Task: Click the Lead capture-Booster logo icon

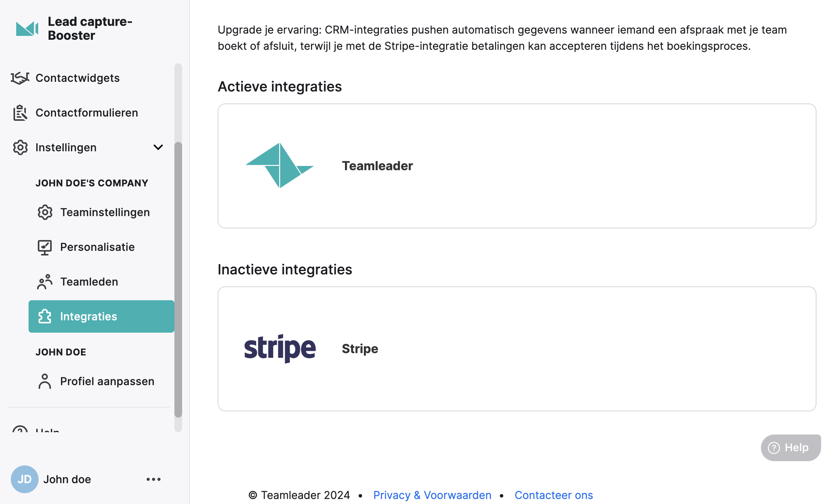Action: (27, 29)
